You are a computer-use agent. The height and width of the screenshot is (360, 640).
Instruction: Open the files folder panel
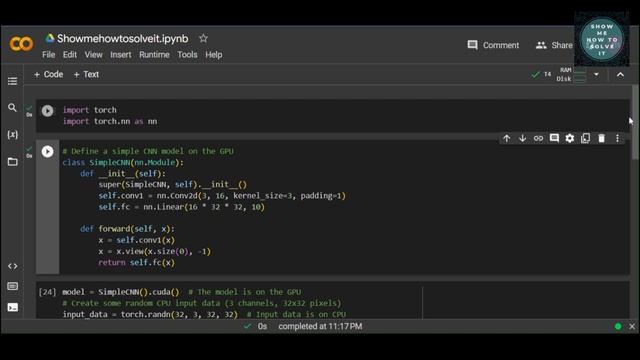coord(13,162)
